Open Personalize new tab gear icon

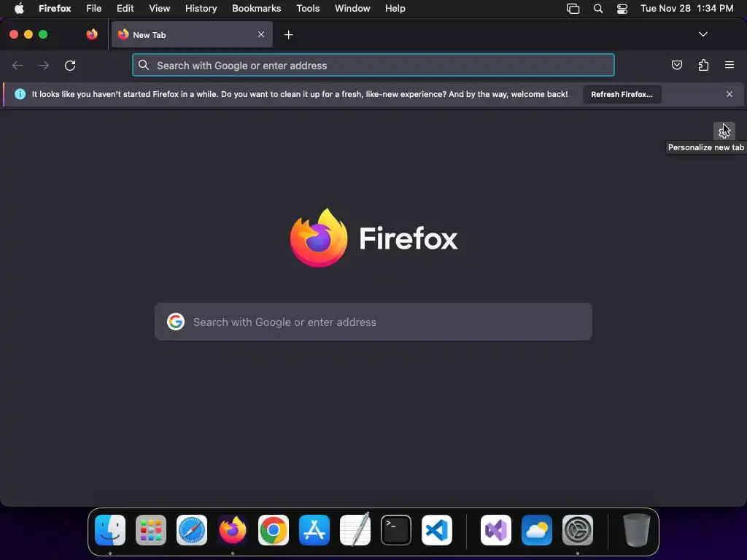pos(724,131)
